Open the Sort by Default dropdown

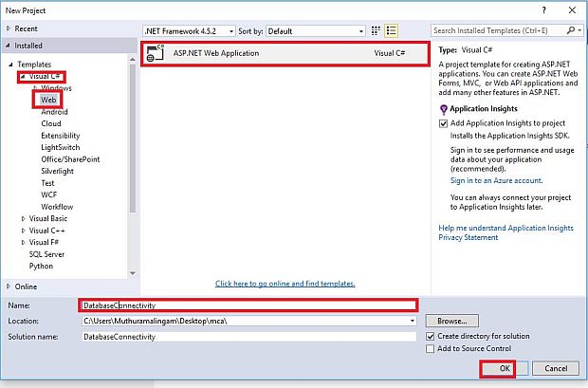(x=316, y=31)
